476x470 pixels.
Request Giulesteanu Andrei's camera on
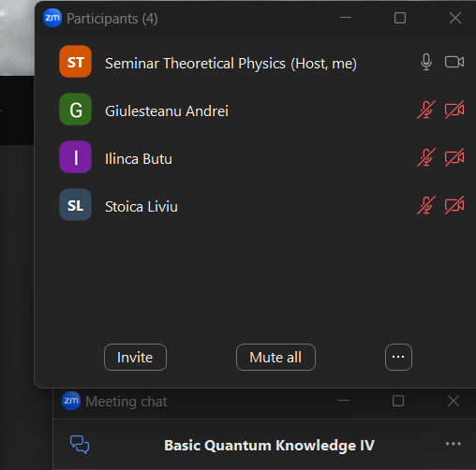[x=454, y=110]
